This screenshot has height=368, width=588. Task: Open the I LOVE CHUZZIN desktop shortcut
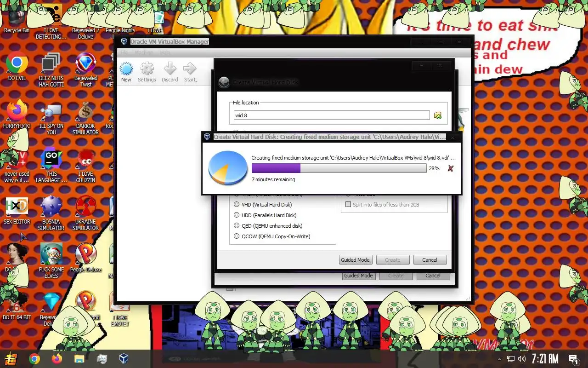pyautogui.click(x=85, y=166)
